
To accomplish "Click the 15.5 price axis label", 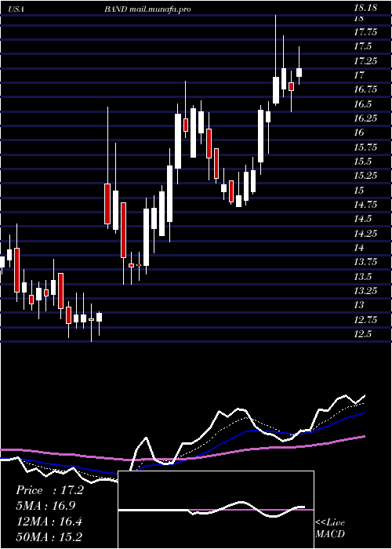I will pos(363,162).
